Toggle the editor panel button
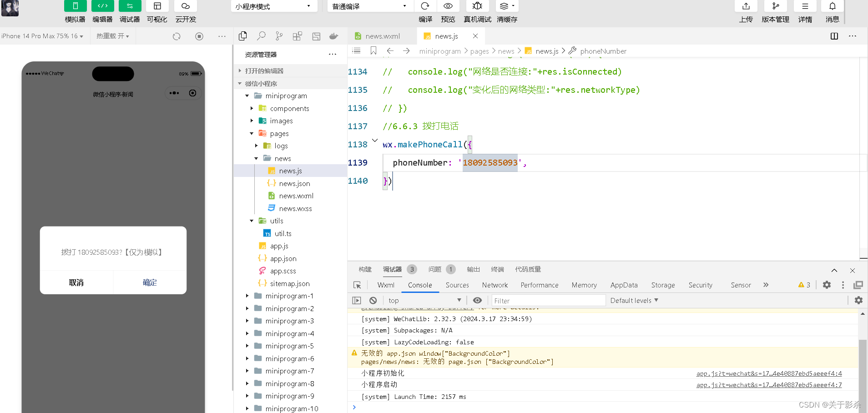The height and width of the screenshot is (413, 868). [x=102, y=6]
